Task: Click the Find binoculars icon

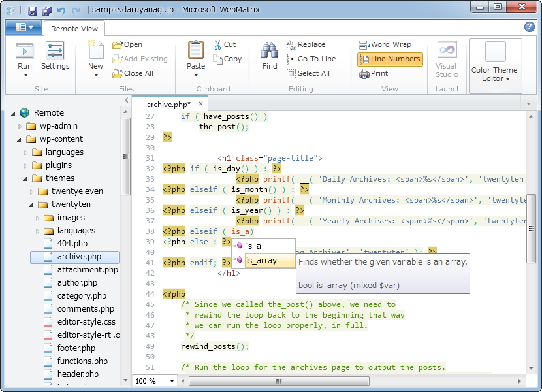Action: pyautogui.click(x=270, y=51)
